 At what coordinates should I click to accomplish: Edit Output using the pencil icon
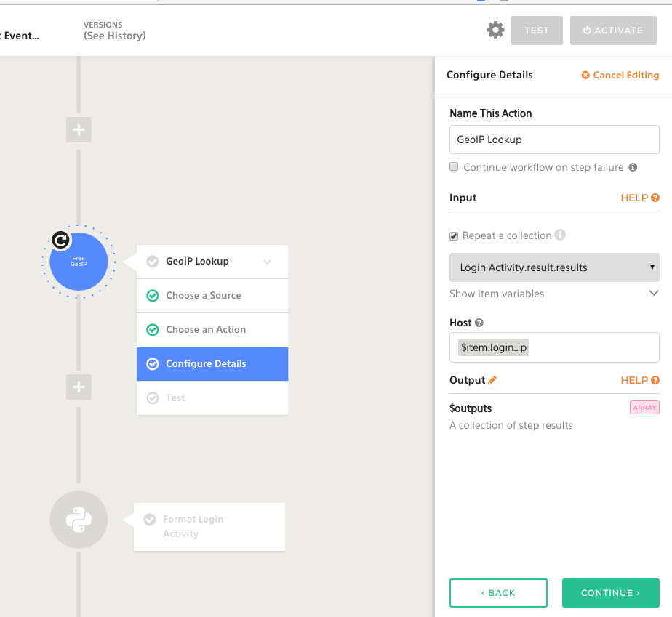pos(492,380)
